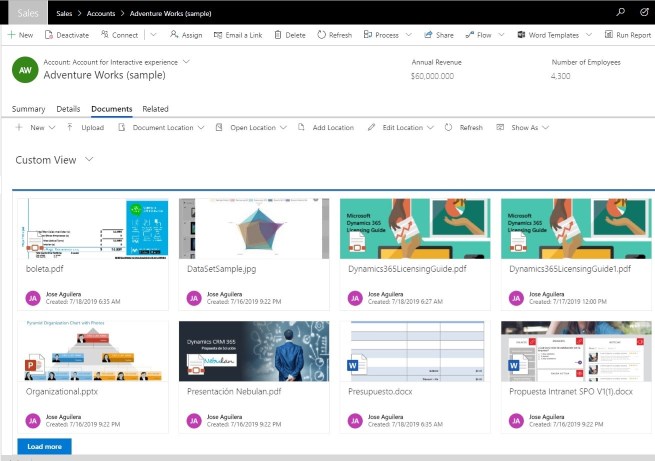
Task: Open the Presupuesto.docx thumbnail
Action: [415, 351]
